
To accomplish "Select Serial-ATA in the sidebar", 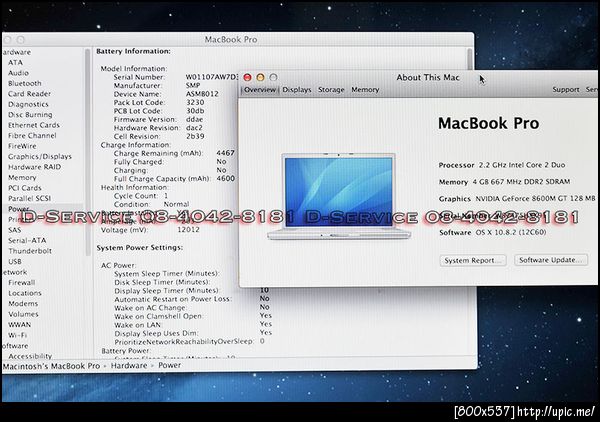I will [27, 241].
